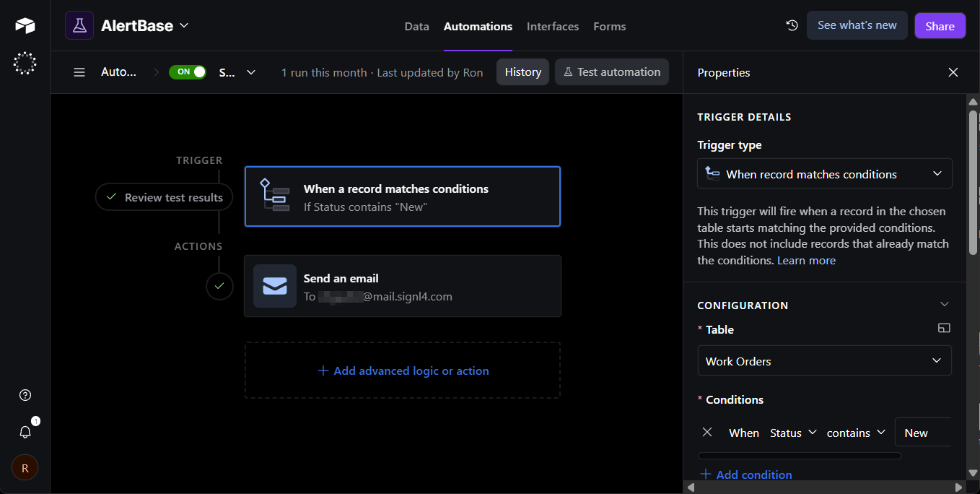Open the Trigger type dropdown
980x494 pixels.
tap(825, 174)
